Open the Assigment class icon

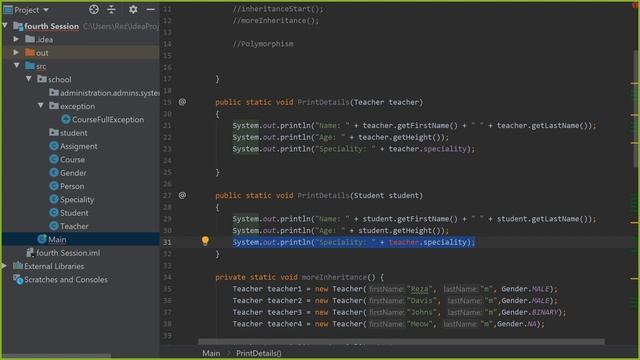[x=54, y=146]
